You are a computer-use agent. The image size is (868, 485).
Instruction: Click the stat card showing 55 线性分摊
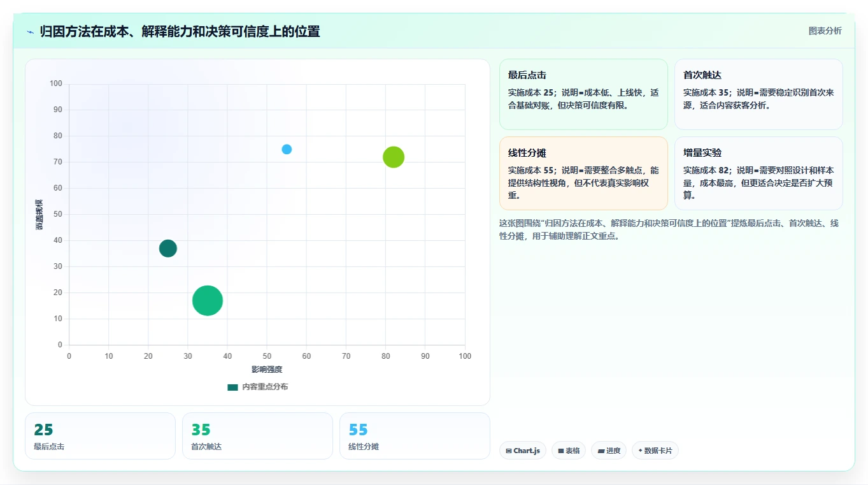coord(415,436)
